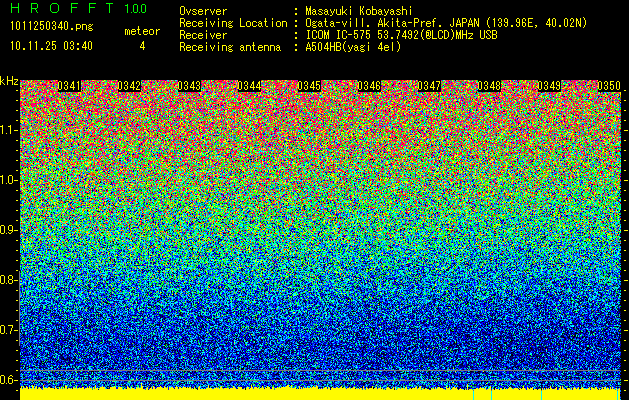Click the 0.6 kHz axis label
Image resolution: width=629 pixels, height=400 pixels.
(x=8, y=380)
